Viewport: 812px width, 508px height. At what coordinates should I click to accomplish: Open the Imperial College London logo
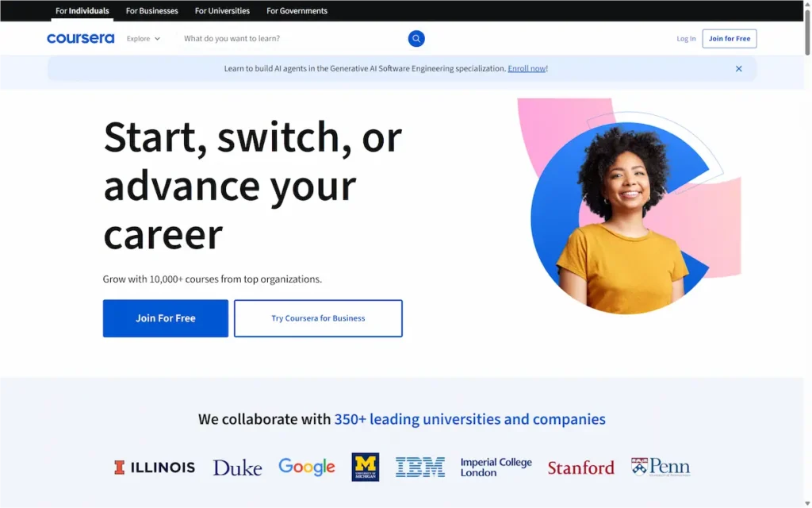click(x=496, y=468)
